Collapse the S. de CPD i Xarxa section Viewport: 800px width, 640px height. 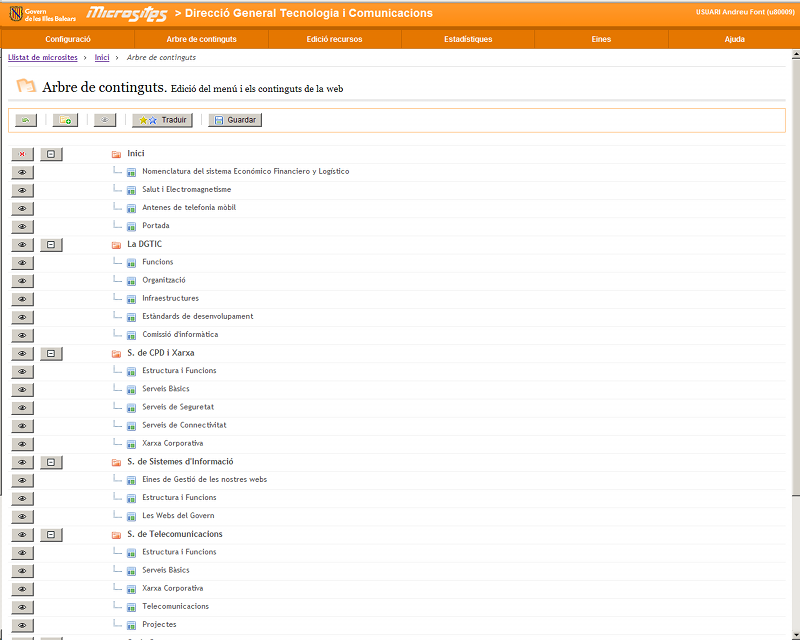point(51,354)
